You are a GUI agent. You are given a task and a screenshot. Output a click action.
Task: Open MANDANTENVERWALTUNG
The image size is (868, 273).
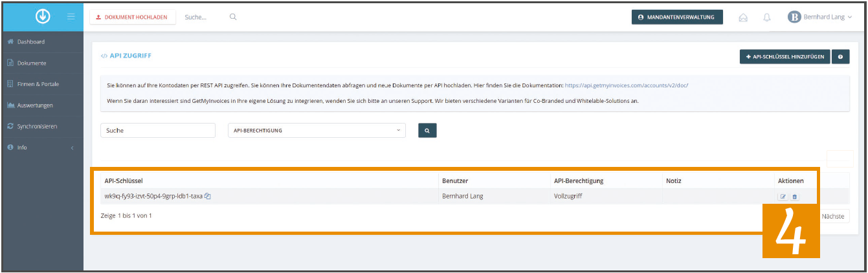click(x=677, y=17)
